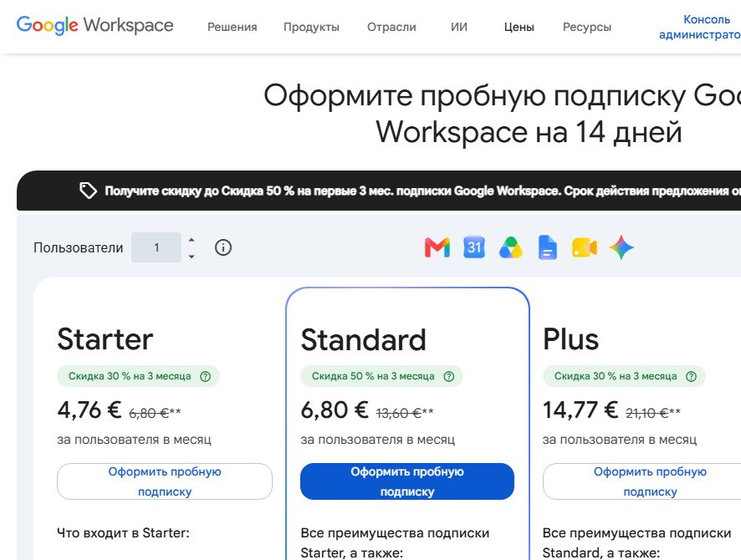Click the Gemini sparkle icon
Screen dimensions: 741x560
pyautogui.click(x=621, y=247)
